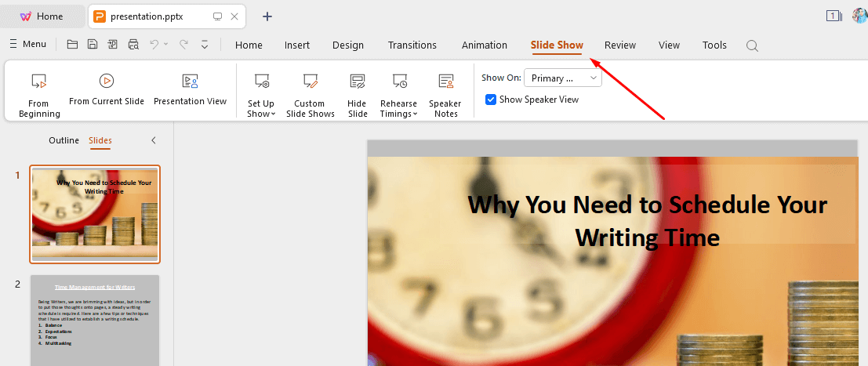Open the customize quick access toolbar arrow

coord(205,45)
